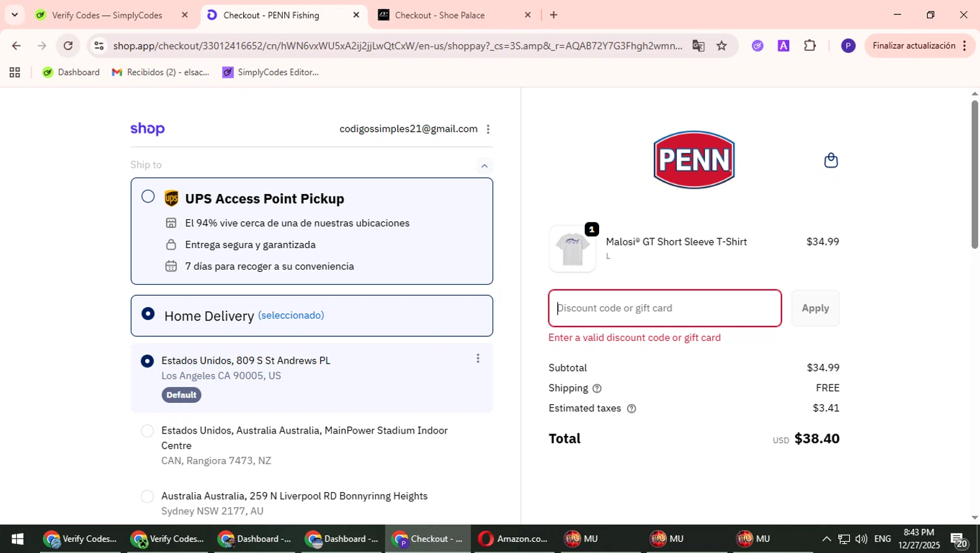Click Finalizar actualización button

coord(920,46)
